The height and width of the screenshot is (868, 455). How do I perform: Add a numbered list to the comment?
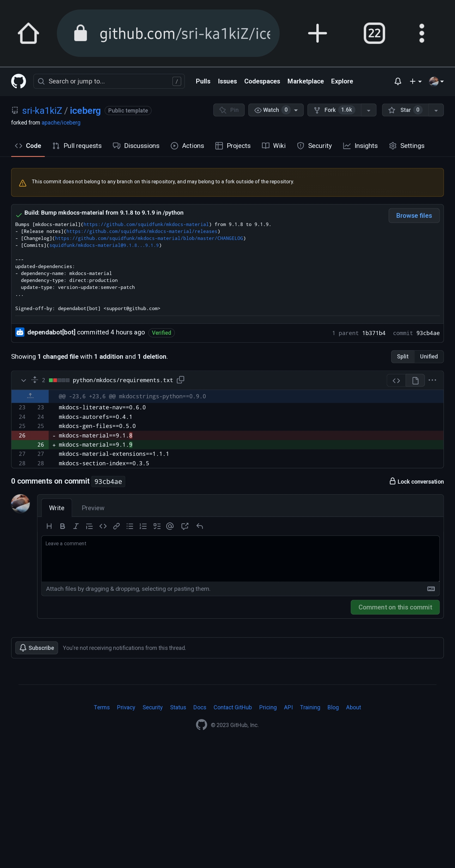pyautogui.click(x=143, y=526)
